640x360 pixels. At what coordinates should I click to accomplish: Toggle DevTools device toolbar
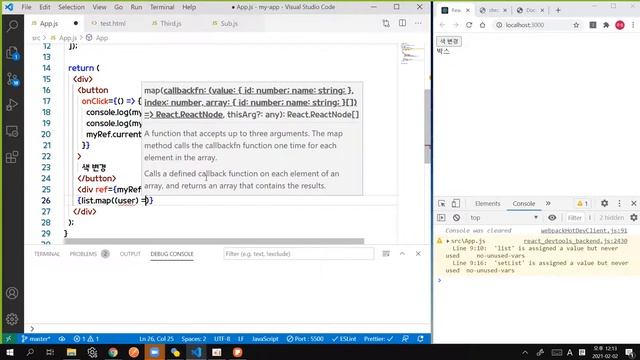coord(456,203)
